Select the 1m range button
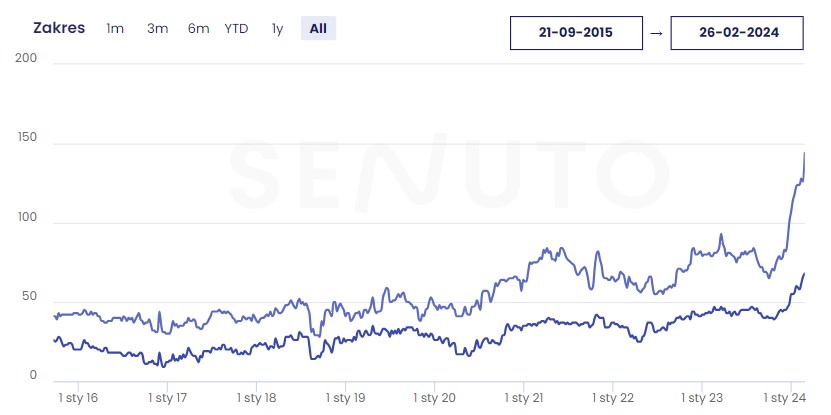The width and height of the screenshot is (831, 415). coord(115,28)
